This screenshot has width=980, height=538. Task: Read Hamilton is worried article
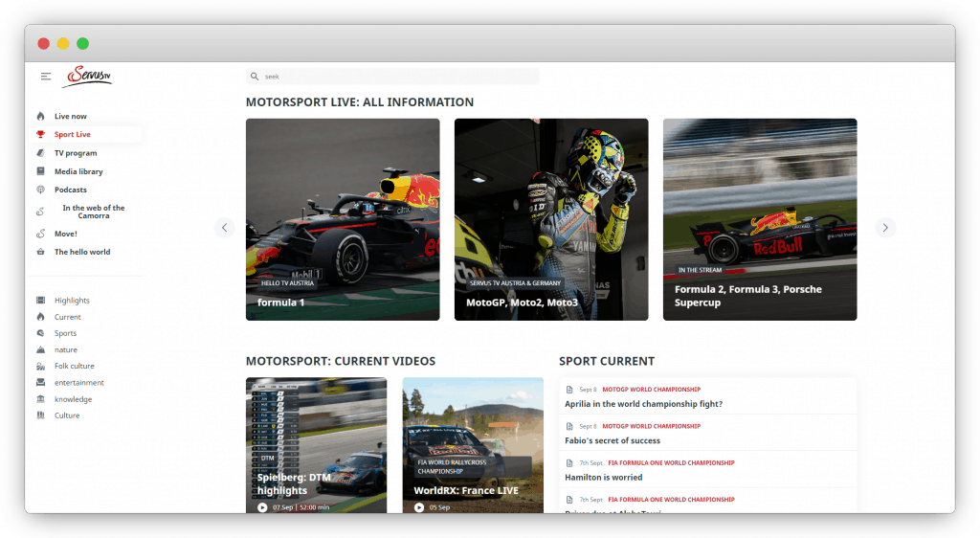(603, 478)
